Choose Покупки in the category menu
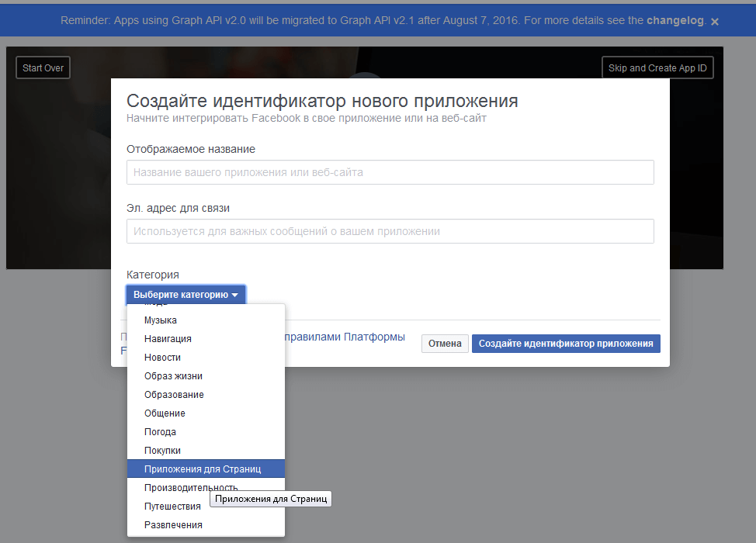 [206, 451]
